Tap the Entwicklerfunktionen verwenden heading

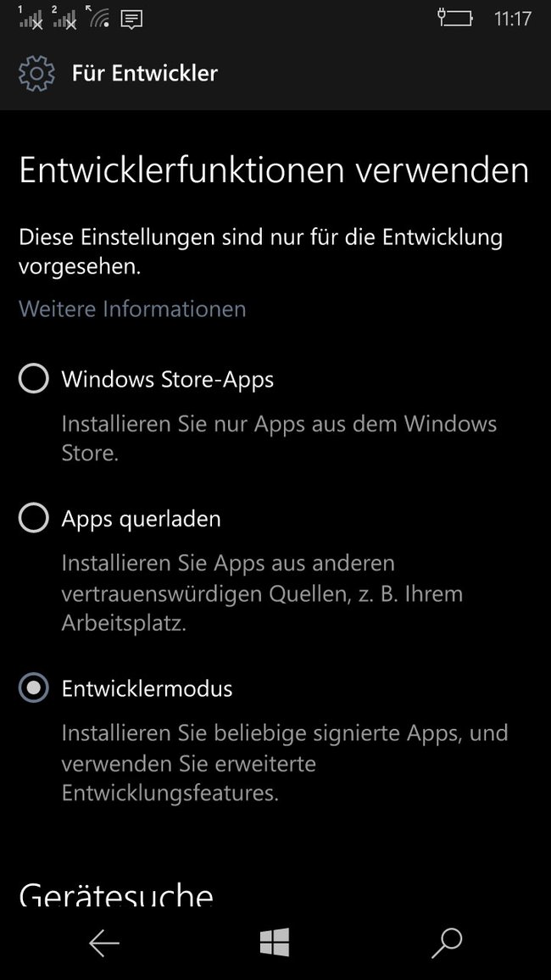click(275, 170)
